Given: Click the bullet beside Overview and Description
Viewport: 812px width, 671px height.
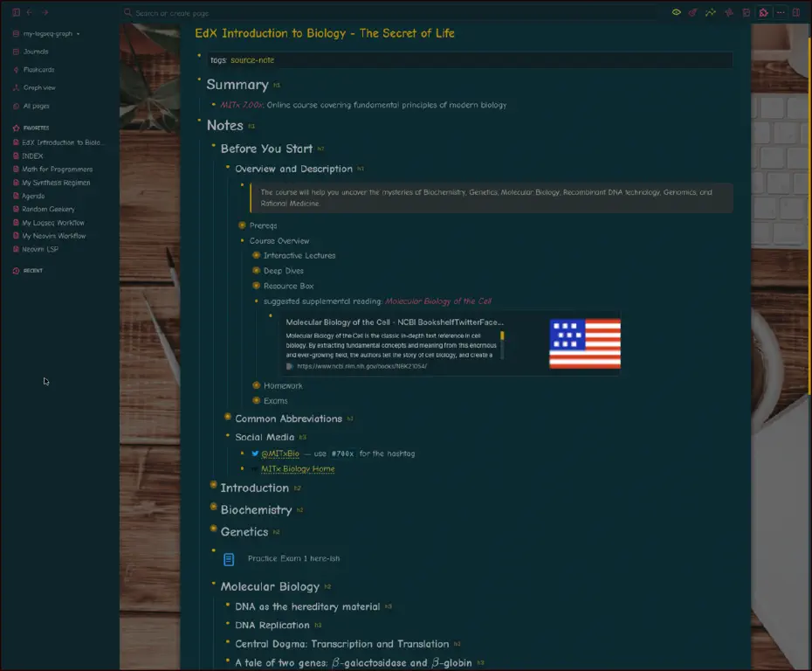Looking at the screenshot, I should click(x=227, y=167).
